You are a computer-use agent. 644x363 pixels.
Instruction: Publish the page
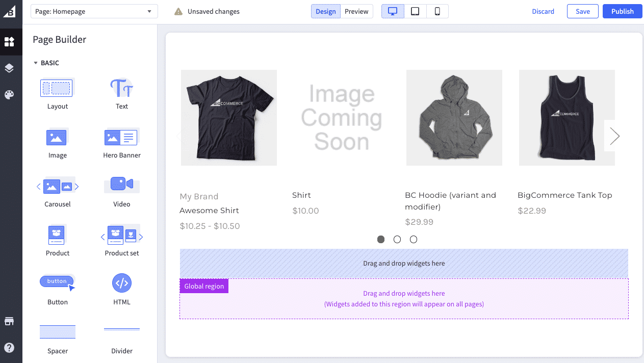point(622,11)
